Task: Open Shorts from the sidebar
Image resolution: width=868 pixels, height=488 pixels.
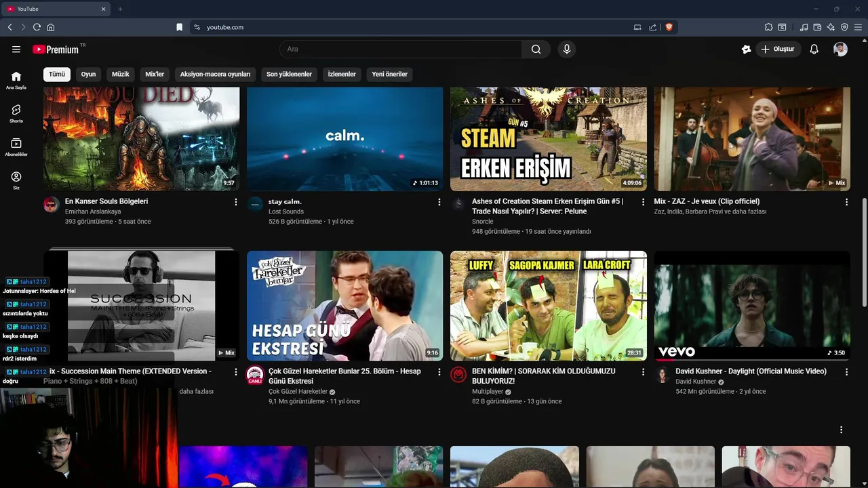Action: click(x=16, y=113)
